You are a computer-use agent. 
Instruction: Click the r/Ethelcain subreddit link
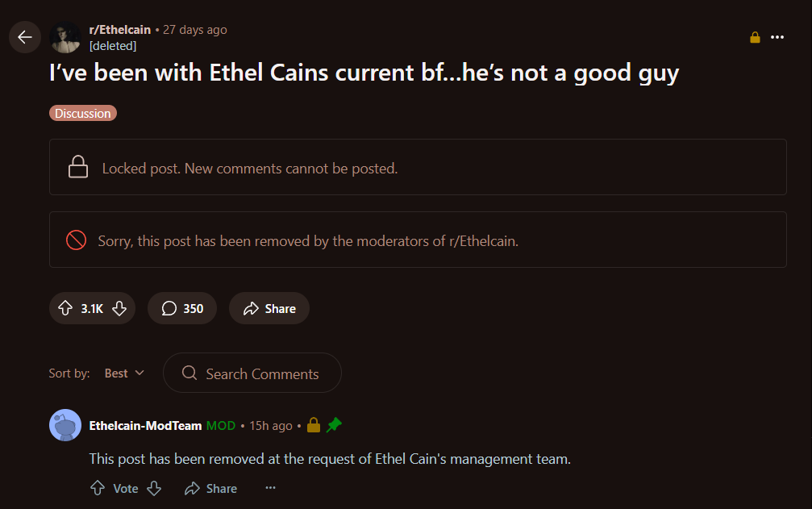(x=119, y=30)
